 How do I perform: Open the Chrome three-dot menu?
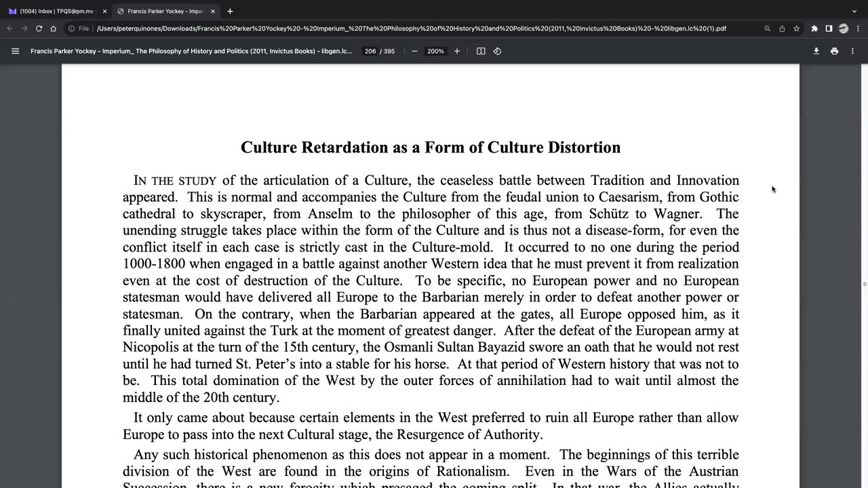858,28
